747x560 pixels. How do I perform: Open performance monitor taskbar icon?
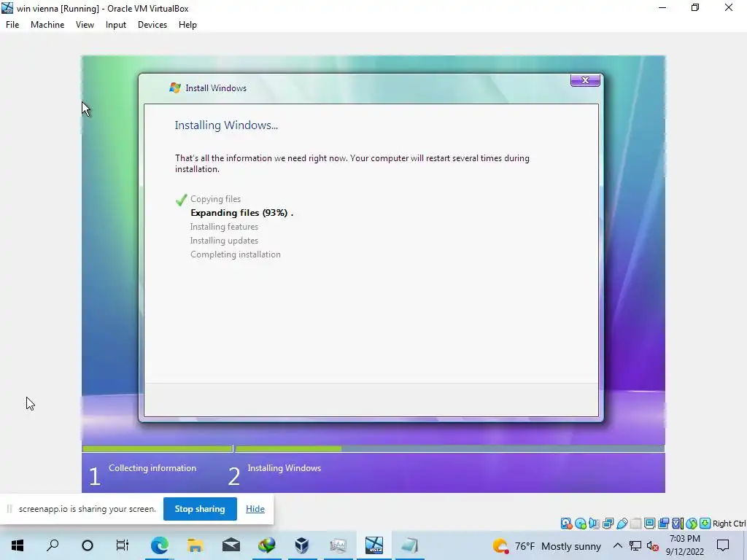click(x=338, y=545)
